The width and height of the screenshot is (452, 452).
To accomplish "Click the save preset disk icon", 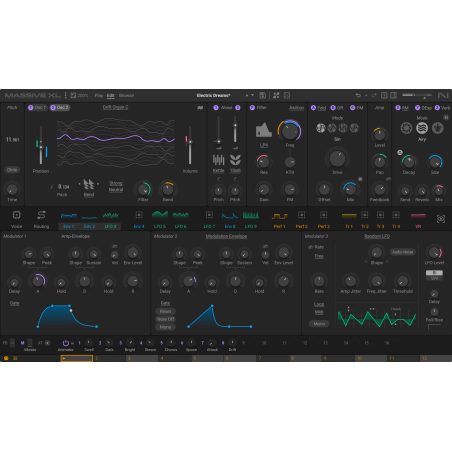I will tap(262, 96).
